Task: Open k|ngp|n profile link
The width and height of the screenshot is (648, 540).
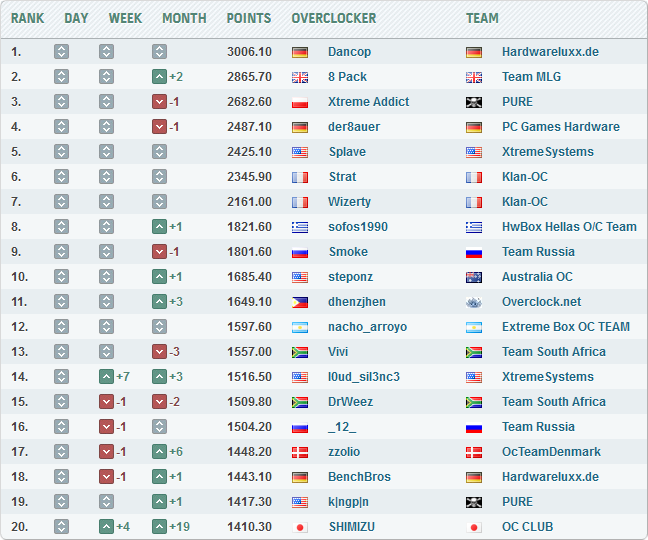Action: 348,502
